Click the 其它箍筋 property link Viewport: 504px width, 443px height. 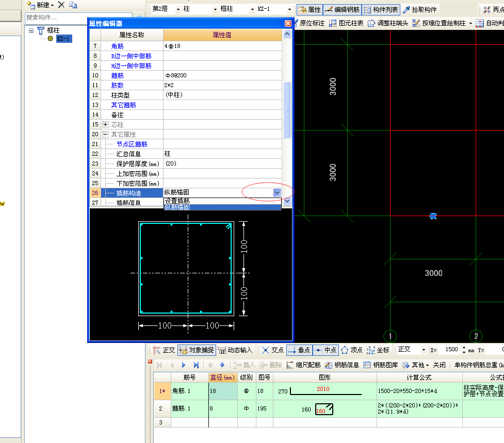(x=123, y=105)
